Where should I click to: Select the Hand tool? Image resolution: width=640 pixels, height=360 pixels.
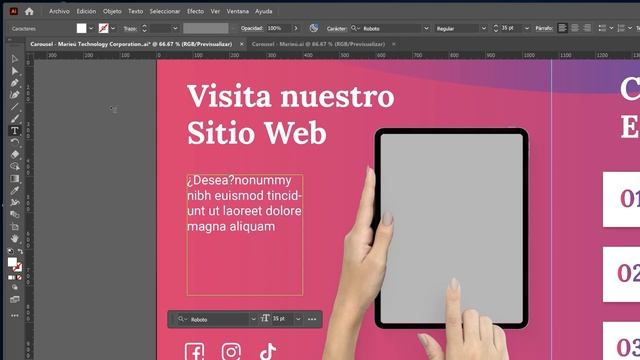click(x=14, y=238)
